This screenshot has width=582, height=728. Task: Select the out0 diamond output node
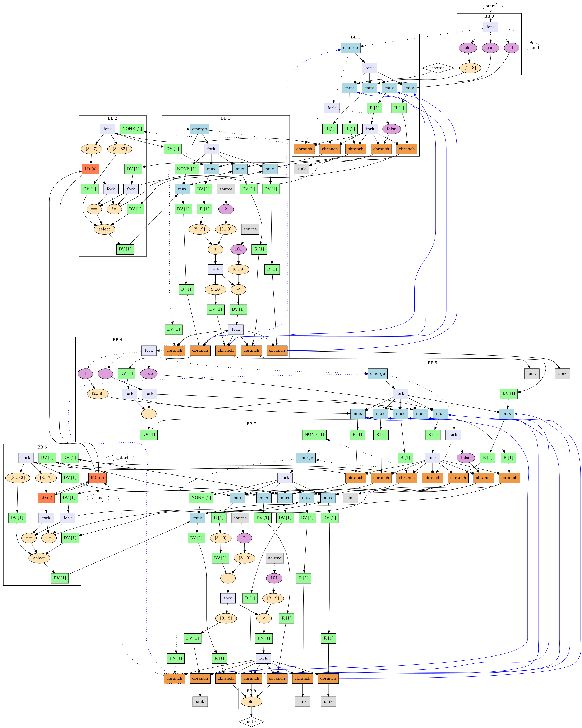[x=251, y=722]
